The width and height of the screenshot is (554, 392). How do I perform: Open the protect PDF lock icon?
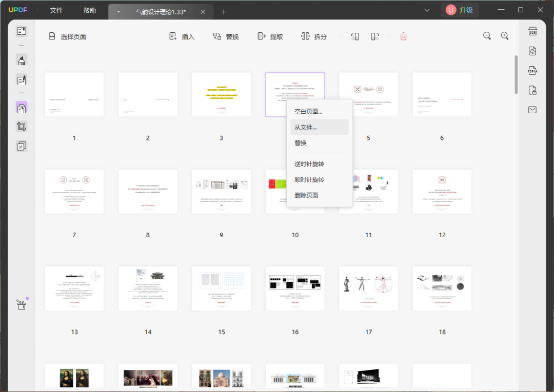pyautogui.click(x=532, y=90)
